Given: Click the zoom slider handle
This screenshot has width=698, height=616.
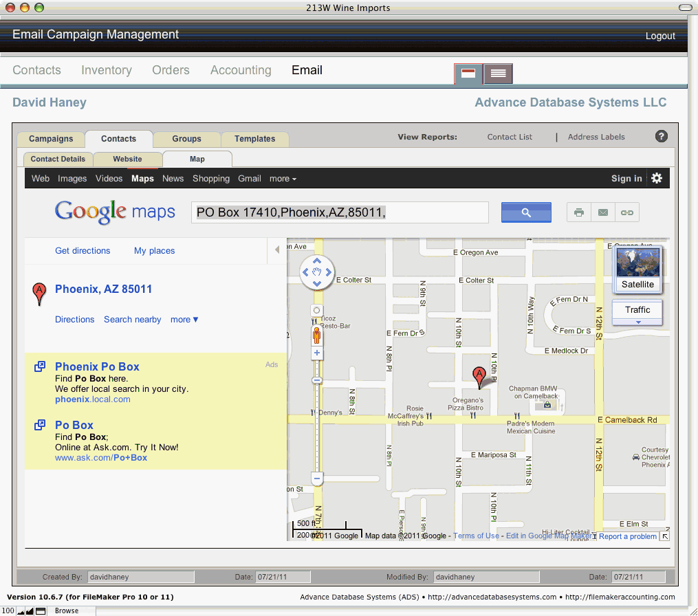Looking at the screenshot, I should click(316, 381).
